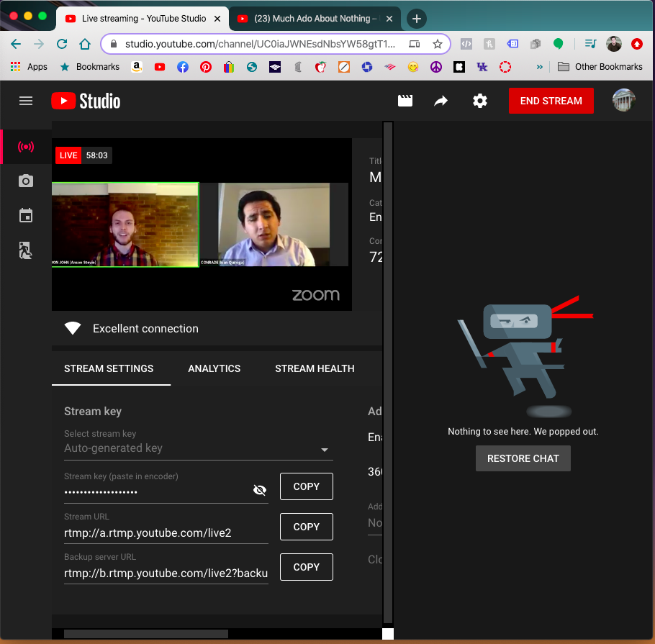The width and height of the screenshot is (655, 644).
Task: Copy the Stream URL
Action: tap(306, 527)
